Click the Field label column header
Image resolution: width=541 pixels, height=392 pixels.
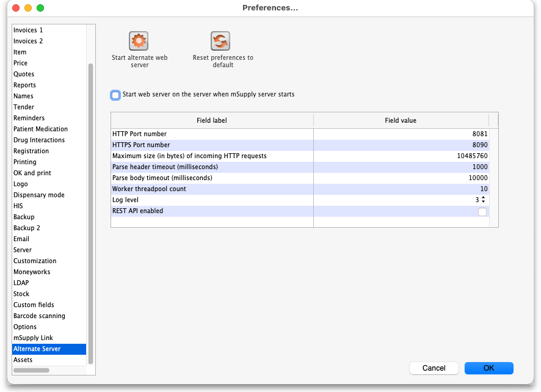[212, 121]
